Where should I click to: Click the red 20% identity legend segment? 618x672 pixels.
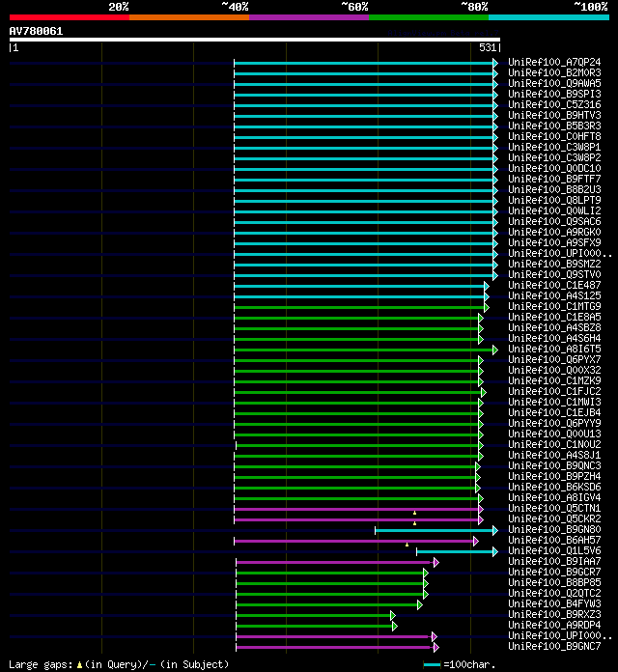pos(70,17)
